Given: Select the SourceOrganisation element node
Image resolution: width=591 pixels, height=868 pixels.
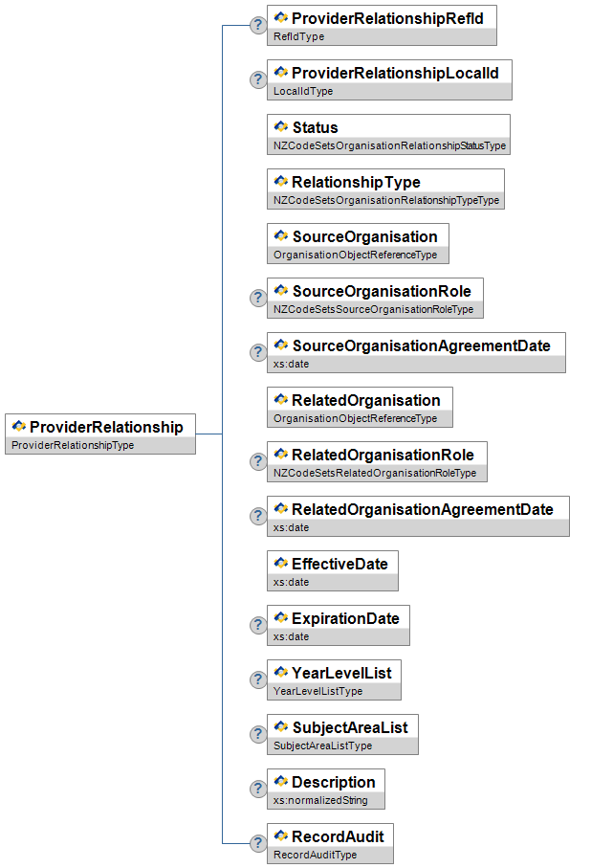Looking at the screenshot, I should (x=364, y=236).
